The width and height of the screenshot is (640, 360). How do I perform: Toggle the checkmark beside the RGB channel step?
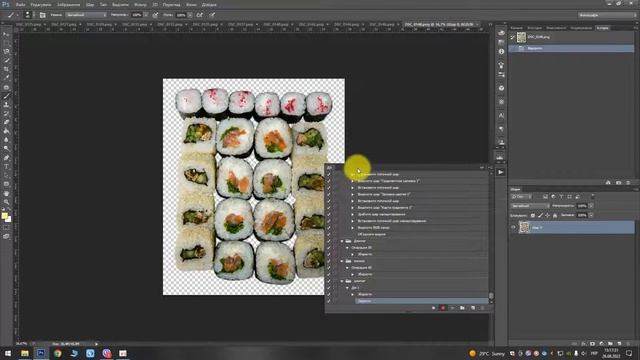329,228
